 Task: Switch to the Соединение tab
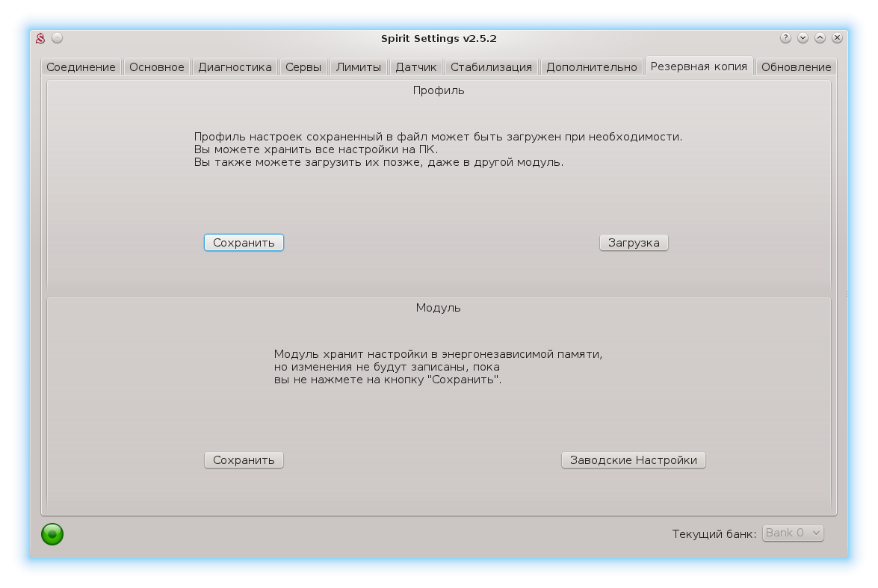81,67
